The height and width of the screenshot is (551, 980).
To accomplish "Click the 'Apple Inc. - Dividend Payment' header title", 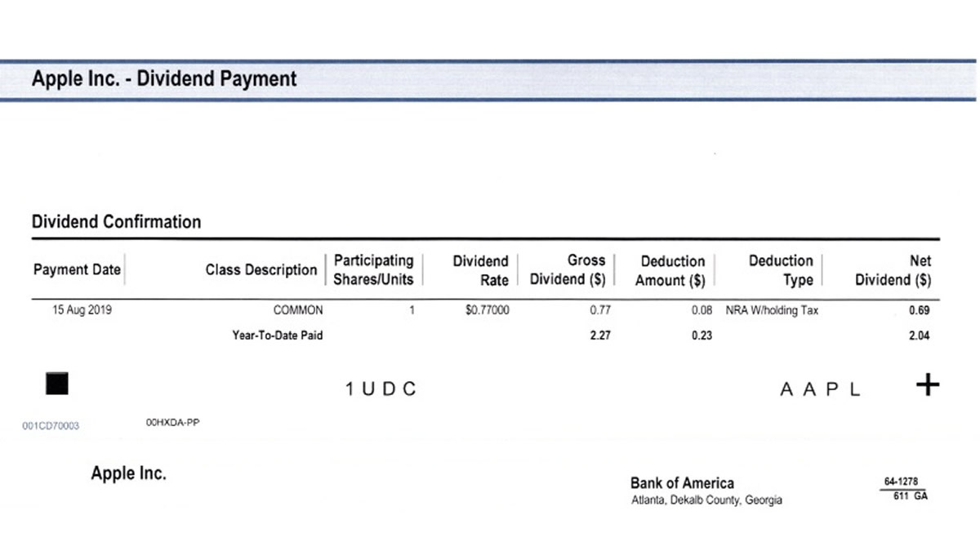I will coord(164,79).
